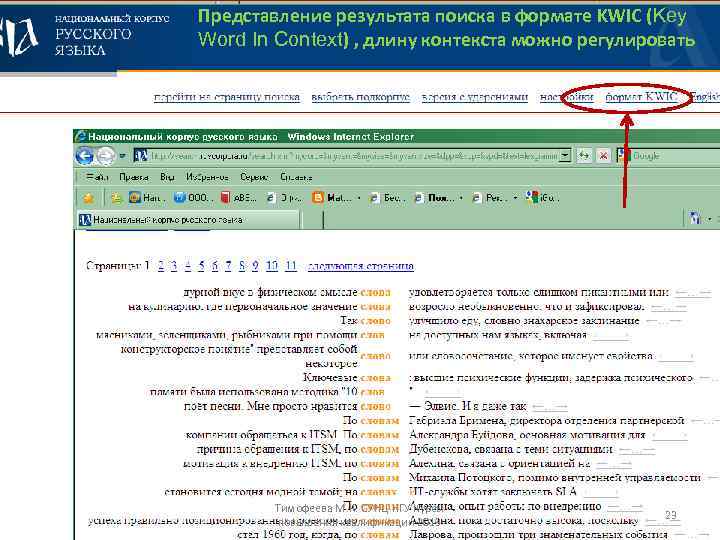Open the ООО.. favorites bar bookmark
720x540 pixels.
click(193, 198)
